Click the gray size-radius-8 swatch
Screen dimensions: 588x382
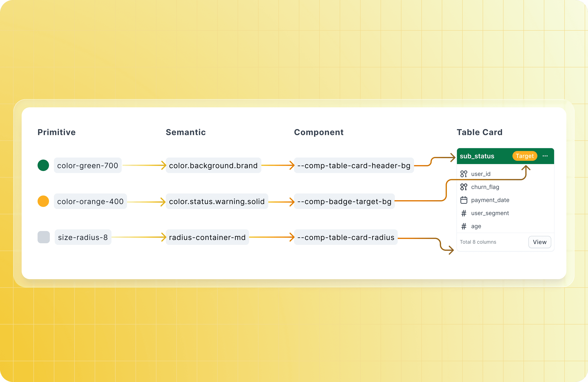(43, 237)
